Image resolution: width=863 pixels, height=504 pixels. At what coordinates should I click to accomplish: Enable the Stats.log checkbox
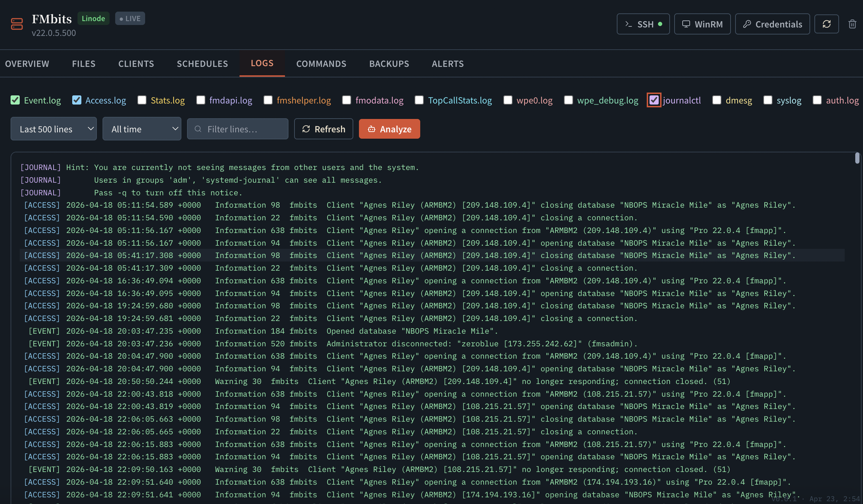pos(142,100)
